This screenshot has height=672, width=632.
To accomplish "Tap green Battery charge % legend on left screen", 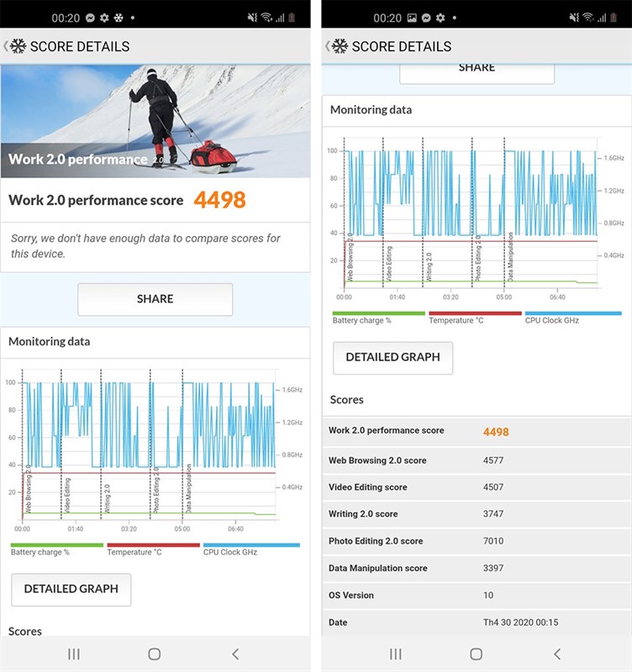I will pos(57,549).
